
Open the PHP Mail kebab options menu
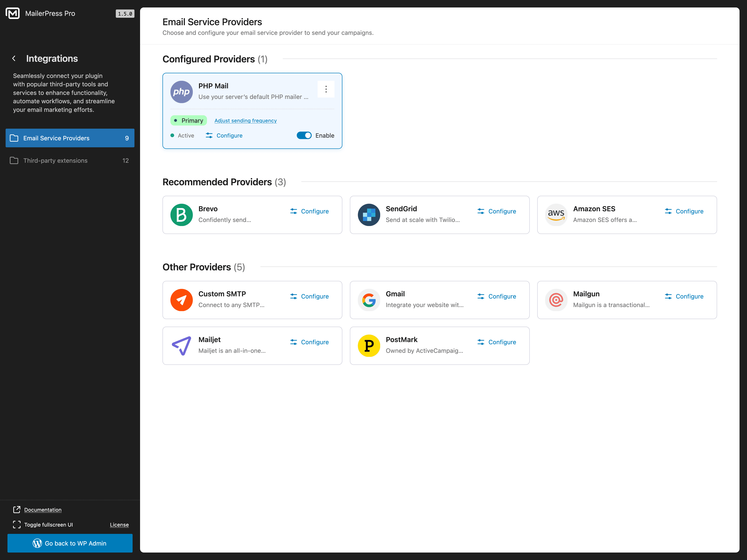click(326, 89)
